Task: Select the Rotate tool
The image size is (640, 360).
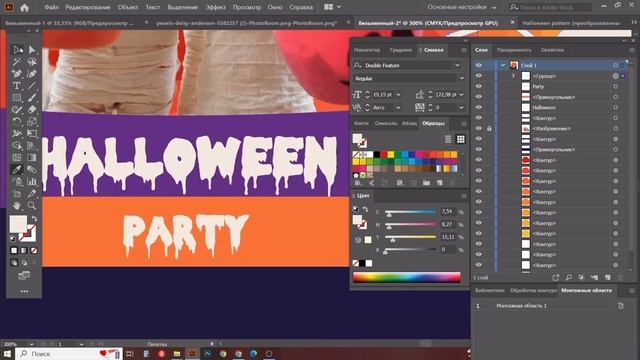Action: [x=17, y=122]
